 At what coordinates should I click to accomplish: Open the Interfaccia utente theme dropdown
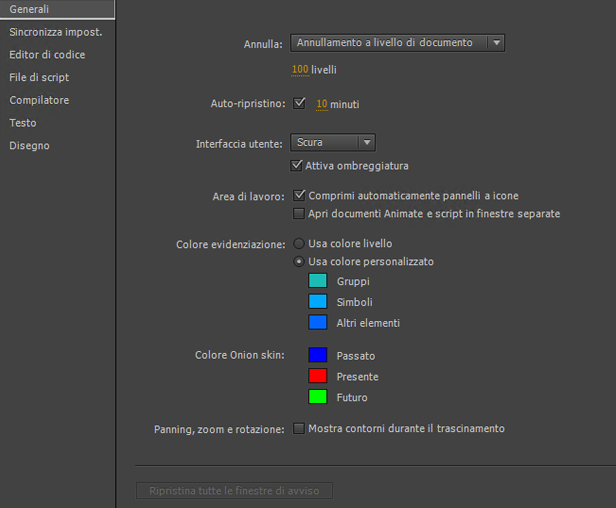coord(333,143)
